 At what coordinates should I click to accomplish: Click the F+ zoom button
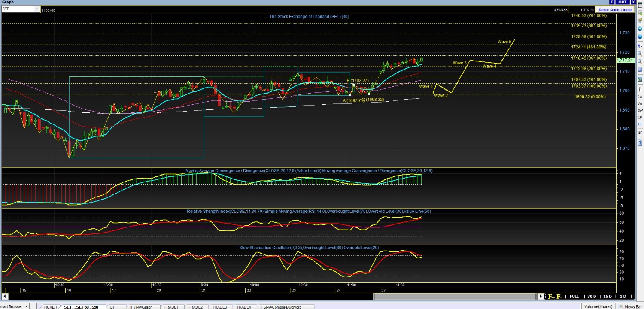551,297
